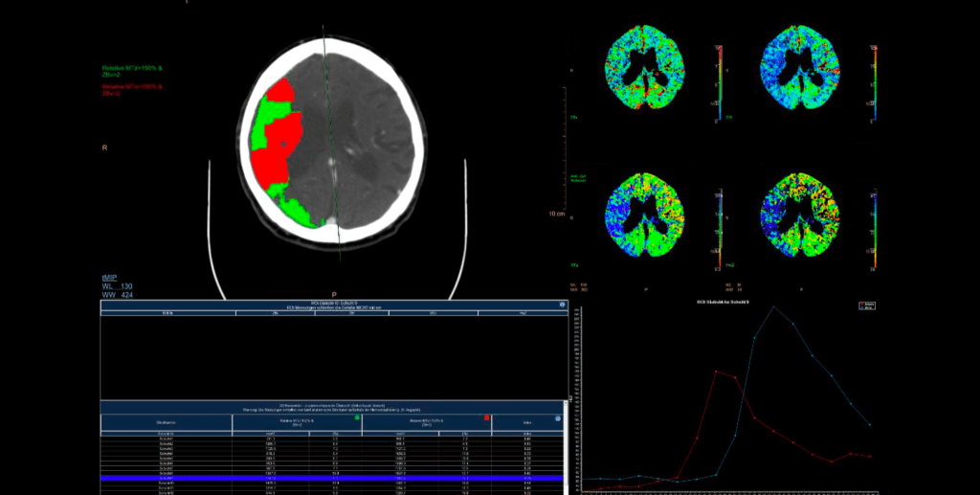The height and width of the screenshot is (495, 980).
Task: Click the red square in the table column header
Action: click(x=486, y=417)
